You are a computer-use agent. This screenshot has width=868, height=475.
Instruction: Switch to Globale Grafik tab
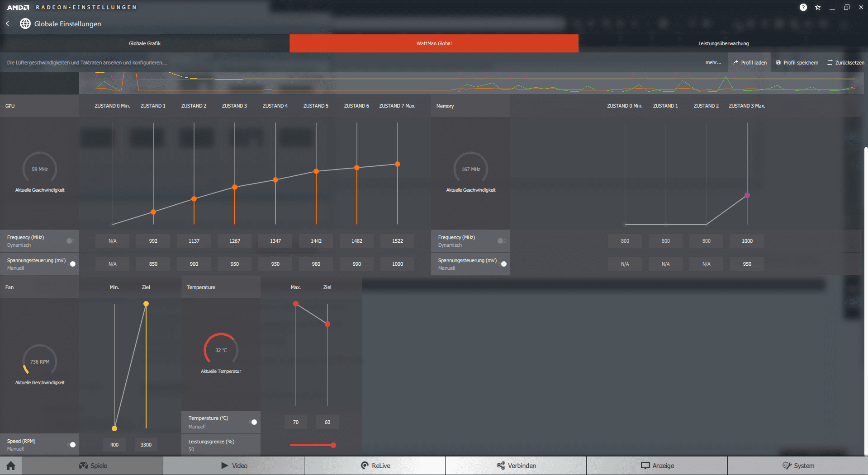(x=145, y=43)
